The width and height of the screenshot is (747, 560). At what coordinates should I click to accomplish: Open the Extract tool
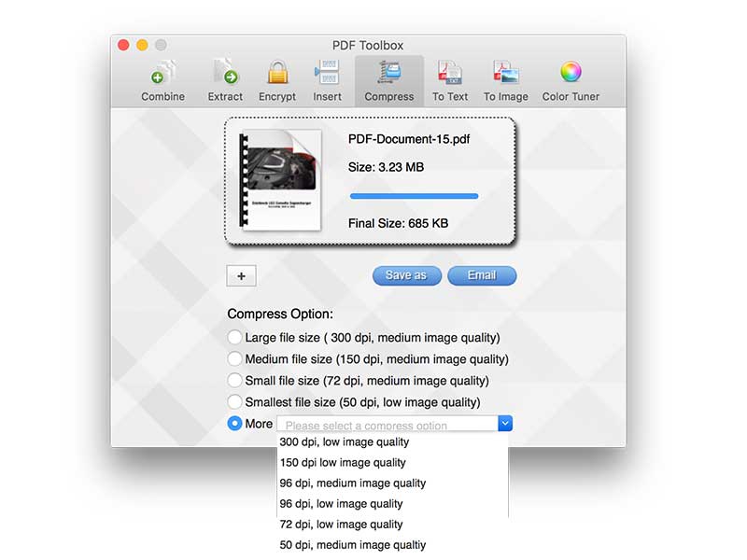coord(225,81)
